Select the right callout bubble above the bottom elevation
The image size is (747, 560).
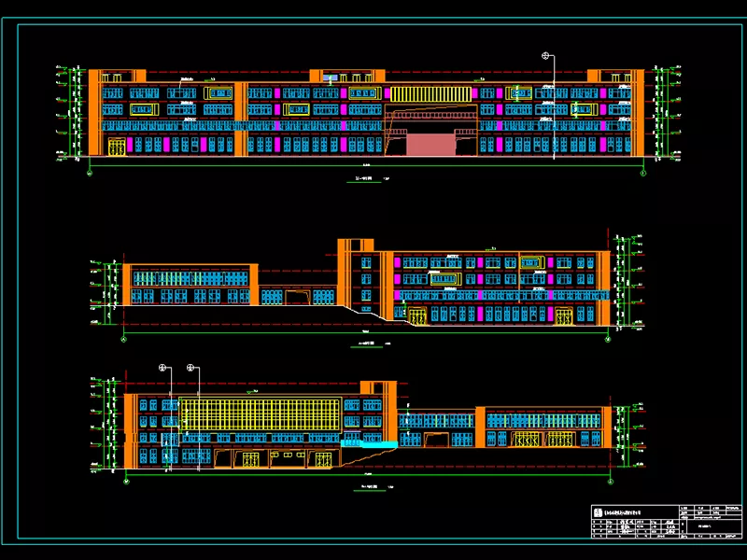[x=191, y=368]
